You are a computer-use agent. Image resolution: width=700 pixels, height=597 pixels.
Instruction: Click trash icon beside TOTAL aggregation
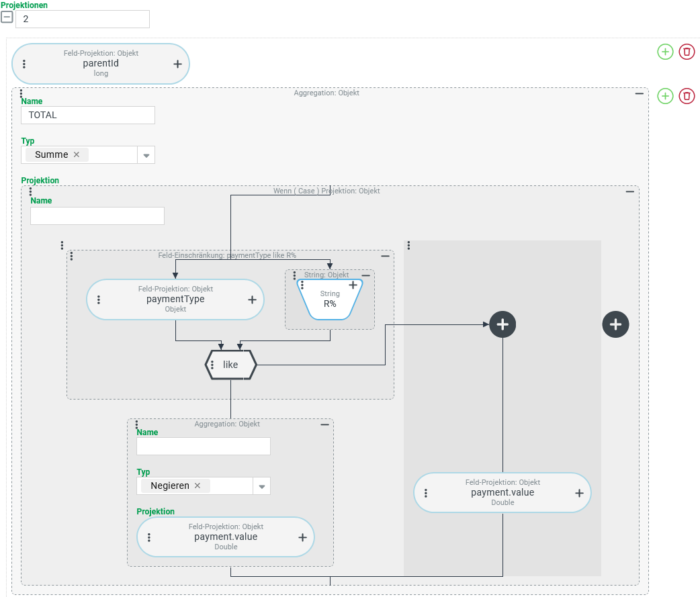click(687, 96)
